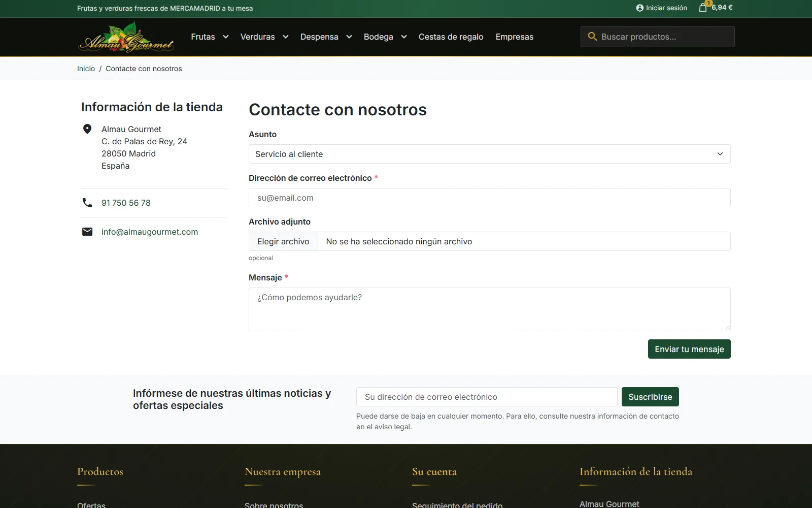
Task: Click Elegir archivo button
Action: pyautogui.click(x=283, y=241)
